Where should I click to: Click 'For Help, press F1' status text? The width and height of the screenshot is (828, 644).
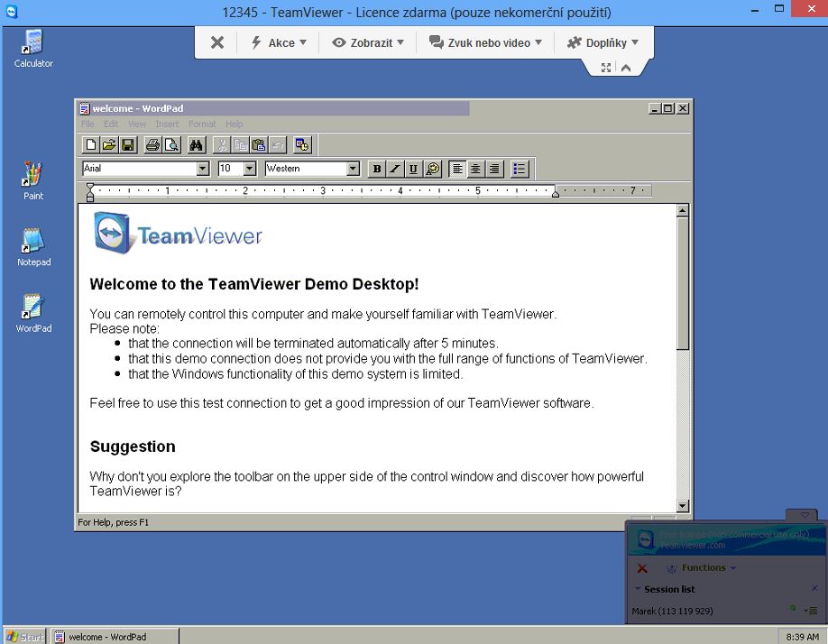[113, 522]
